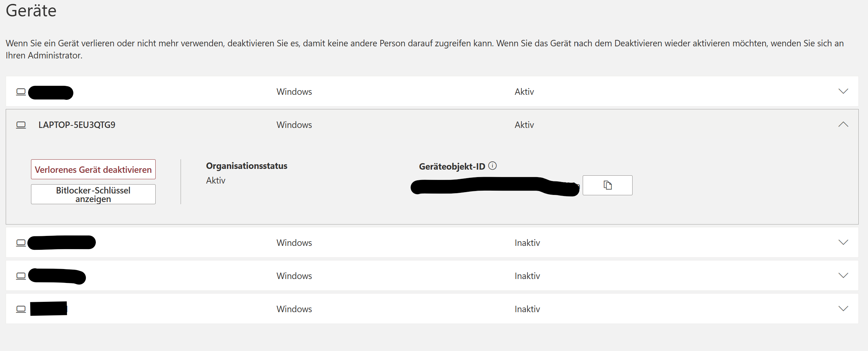This screenshot has width=868, height=351.
Task: Expand the first Inaktiv device row
Action: (x=843, y=242)
